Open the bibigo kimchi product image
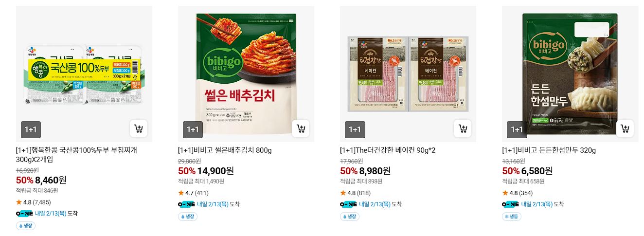 pos(246,74)
